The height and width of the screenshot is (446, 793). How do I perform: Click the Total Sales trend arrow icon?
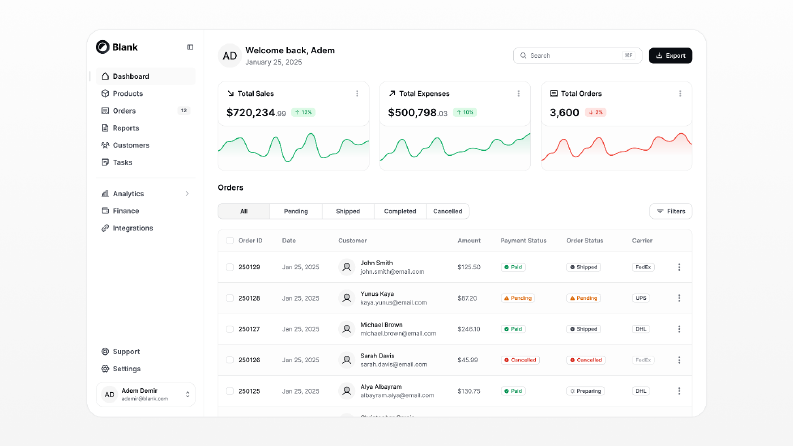pyautogui.click(x=231, y=94)
